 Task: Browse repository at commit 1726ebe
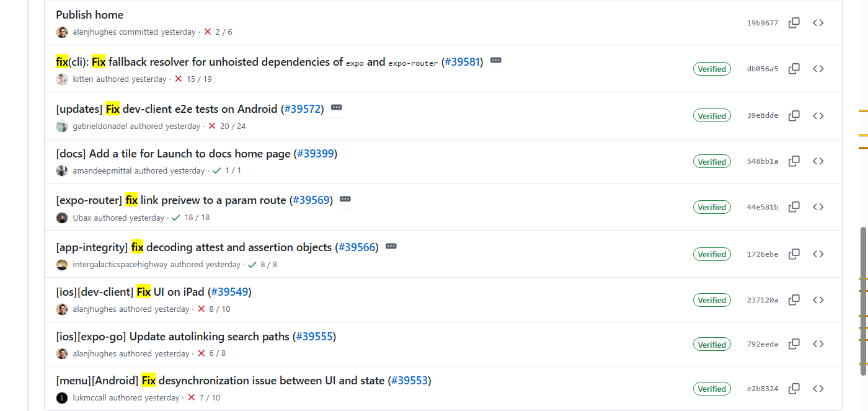[818, 254]
